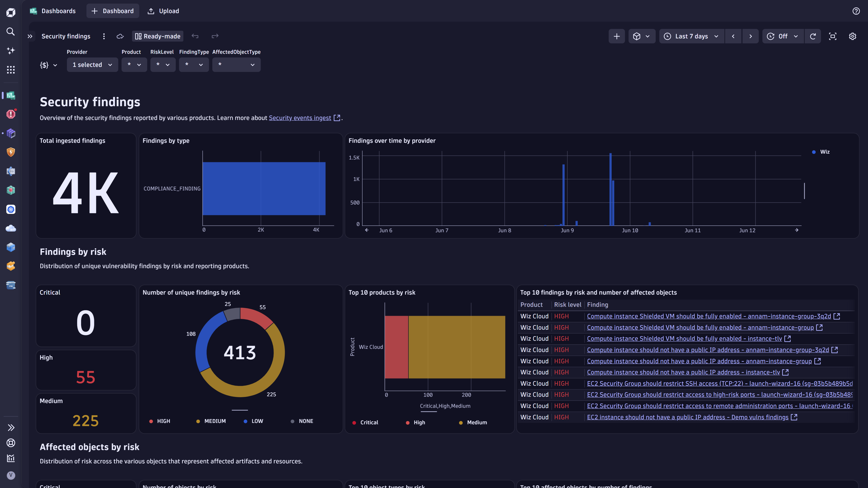The image size is (868, 488).
Task: Open the RiskLevel filter dropdown
Action: [x=163, y=65]
